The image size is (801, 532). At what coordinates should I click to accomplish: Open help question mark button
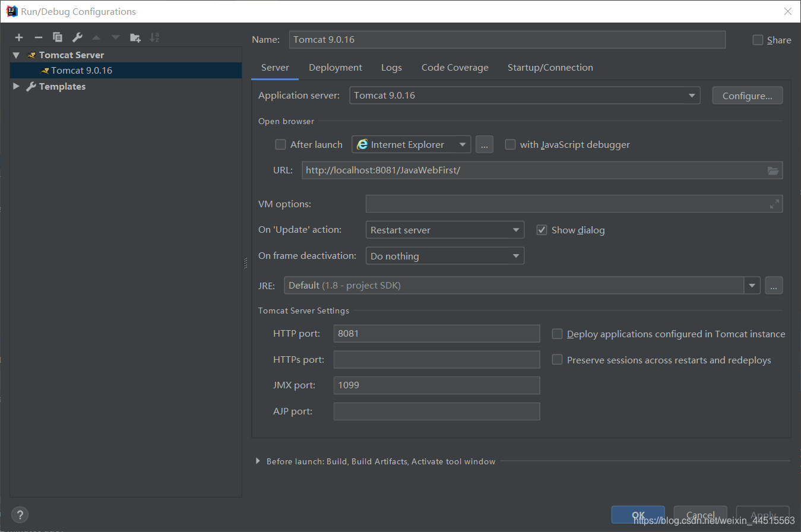point(20,515)
